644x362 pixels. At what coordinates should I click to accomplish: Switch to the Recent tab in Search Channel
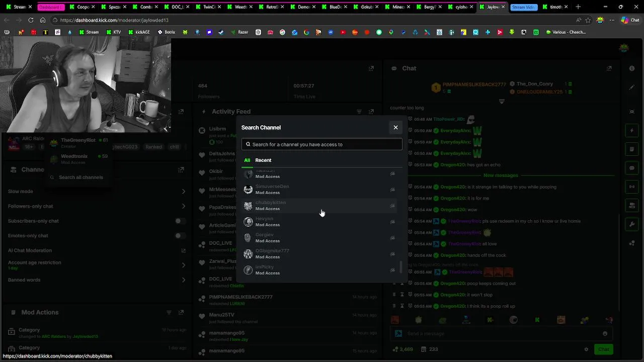pyautogui.click(x=263, y=160)
